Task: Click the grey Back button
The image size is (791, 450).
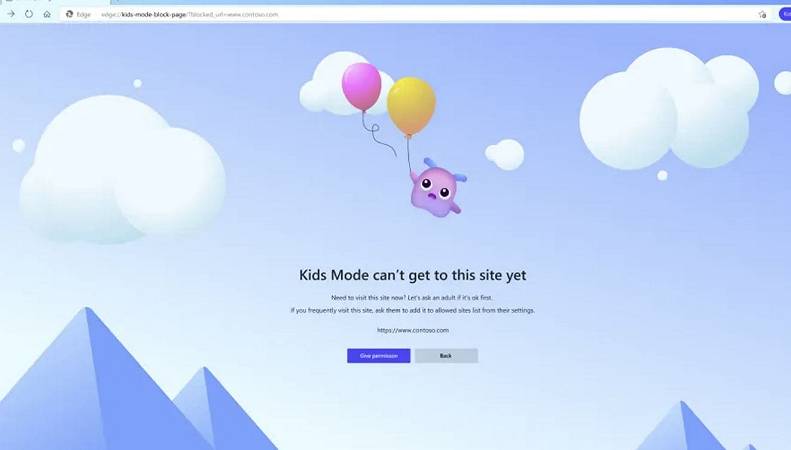Action: click(x=446, y=356)
